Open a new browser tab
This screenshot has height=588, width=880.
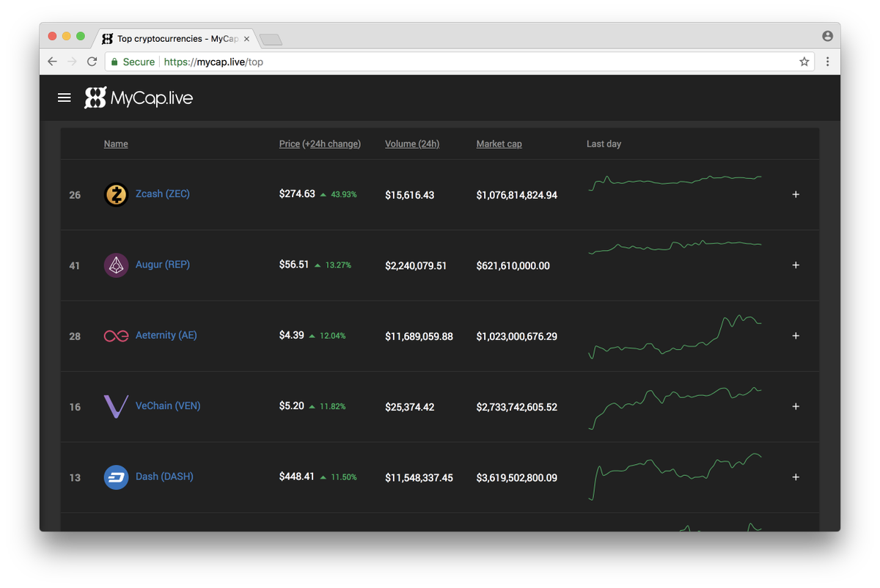point(271,39)
